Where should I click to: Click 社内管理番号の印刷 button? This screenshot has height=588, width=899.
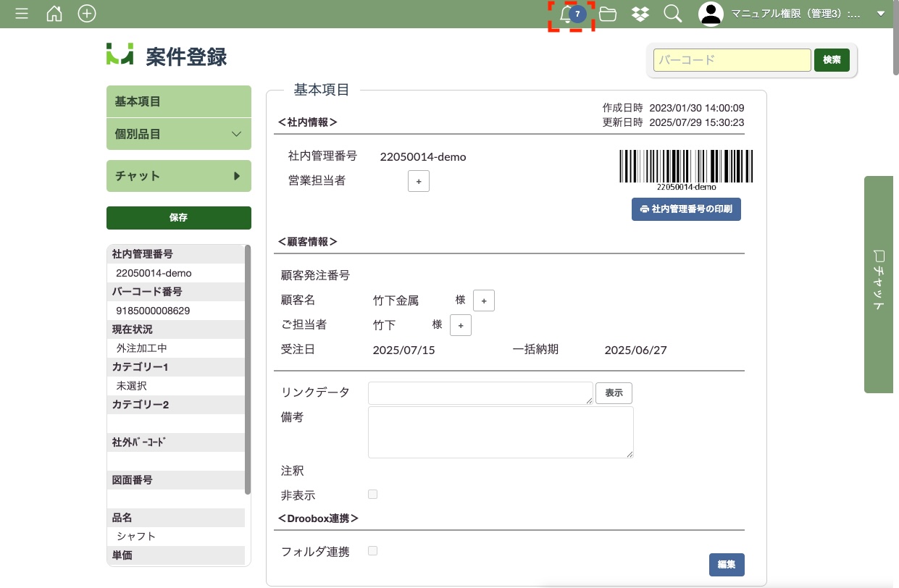click(686, 209)
